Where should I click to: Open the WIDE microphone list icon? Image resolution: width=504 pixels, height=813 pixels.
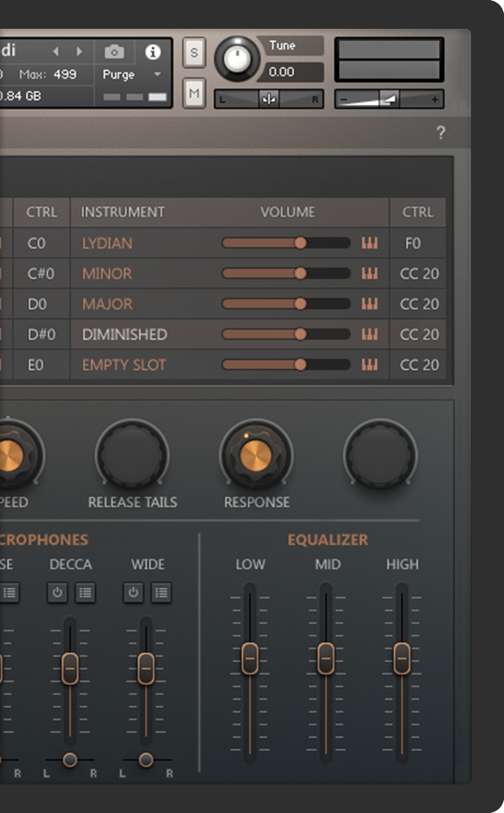[161, 592]
